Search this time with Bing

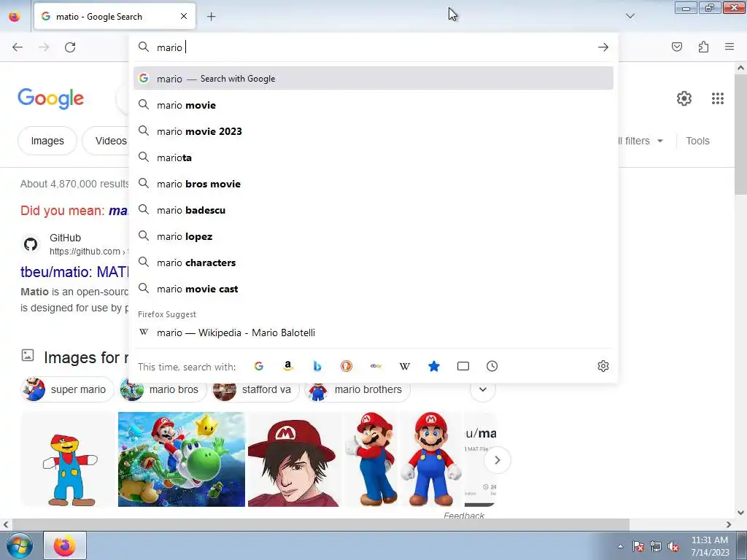[x=317, y=366]
